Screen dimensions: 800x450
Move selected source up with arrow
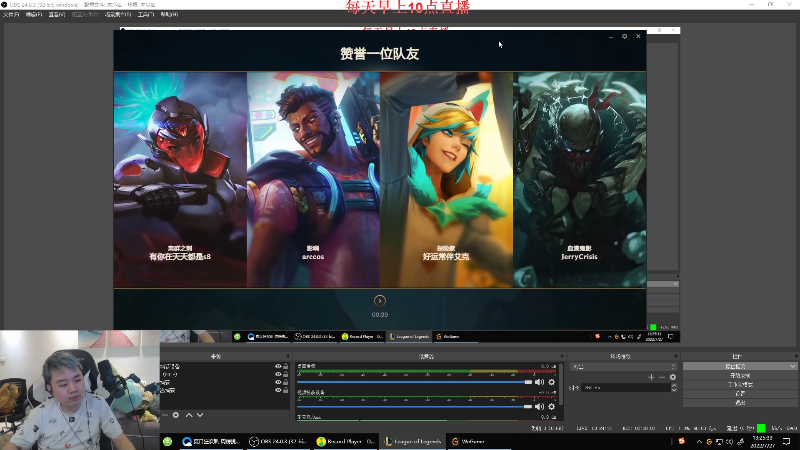pos(189,415)
